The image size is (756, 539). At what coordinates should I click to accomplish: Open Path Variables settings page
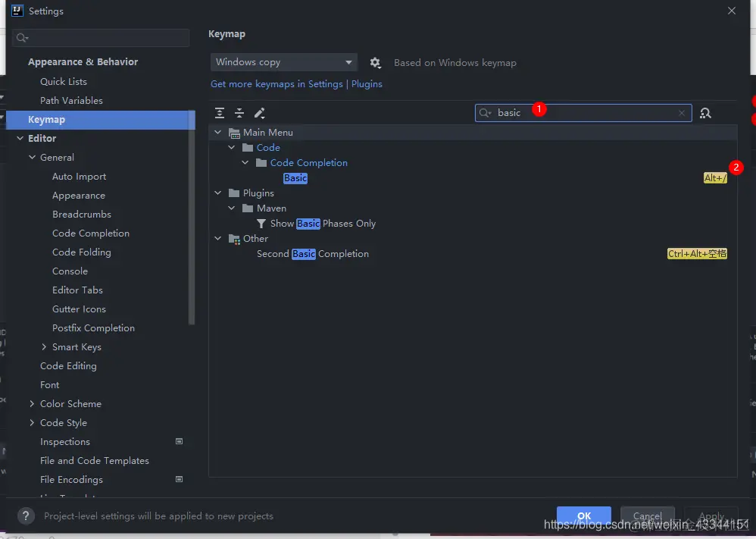tap(71, 100)
